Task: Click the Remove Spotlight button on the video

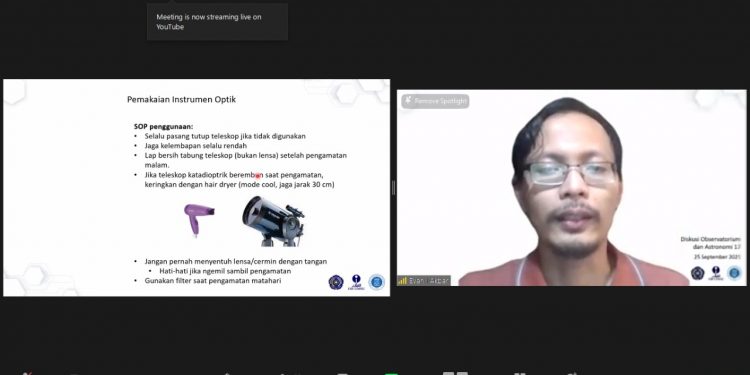Action: pos(435,101)
